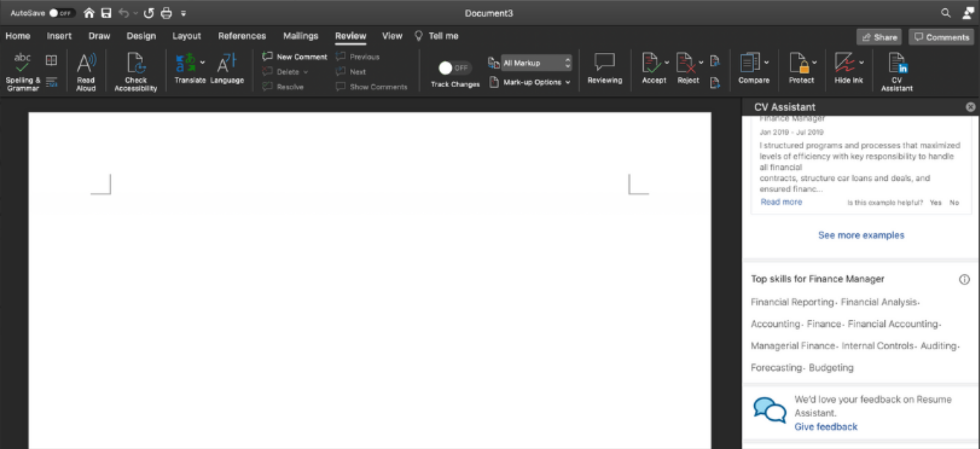The height and width of the screenshot is (449, 980).
Task: Open the Accept dropdown arrow
Action: (667, 63)
